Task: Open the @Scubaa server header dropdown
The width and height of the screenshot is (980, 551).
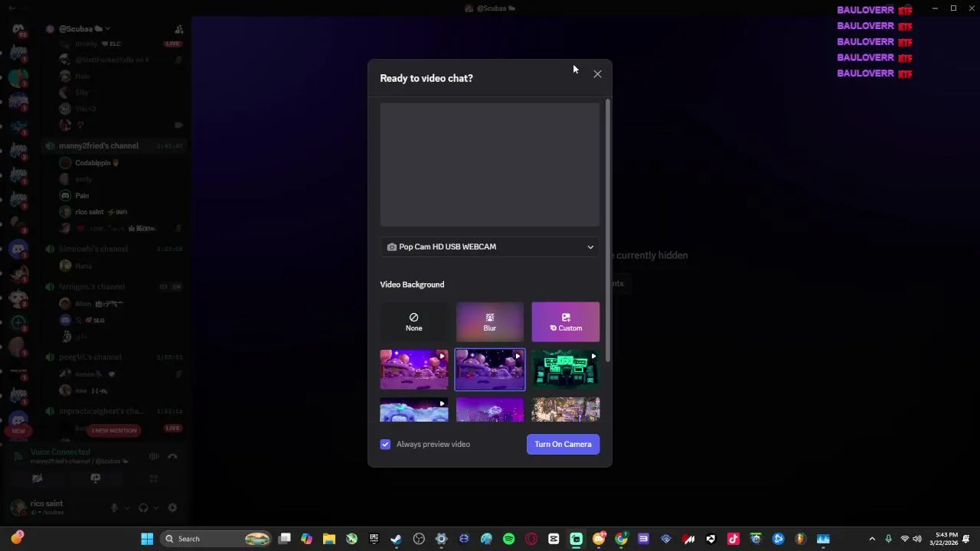Action: click(x=84, y=29)
